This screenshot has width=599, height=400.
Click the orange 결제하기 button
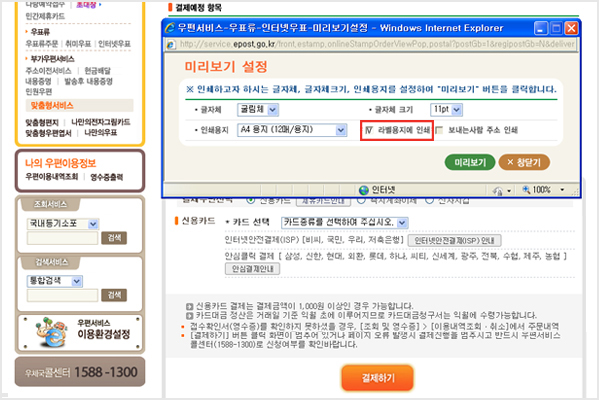coord(377,378)
